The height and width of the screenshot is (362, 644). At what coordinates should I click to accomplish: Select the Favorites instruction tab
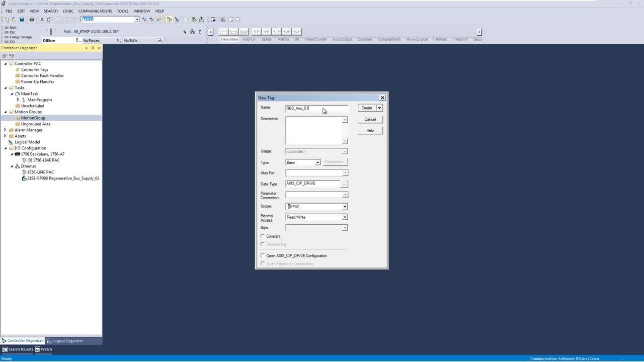pos(229,39)
